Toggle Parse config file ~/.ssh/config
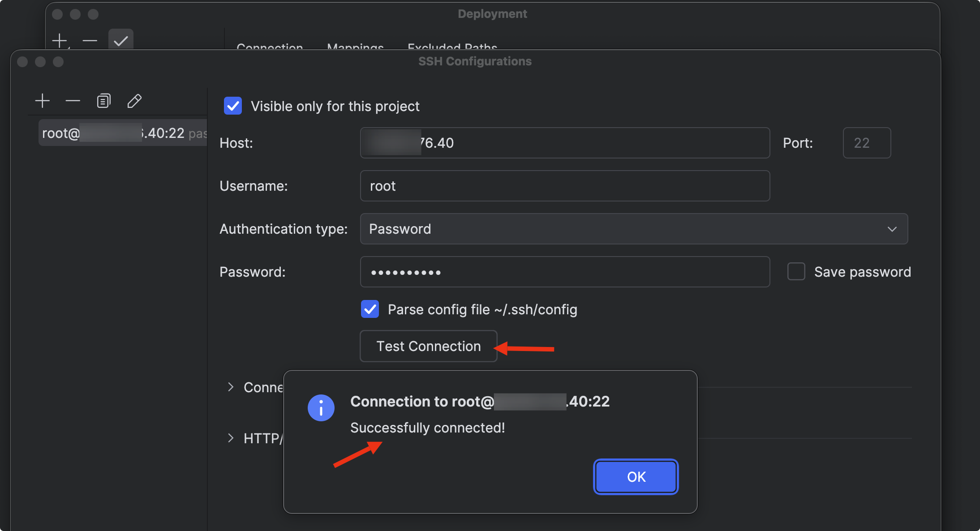Viewport: 980px width, 531px height. 370,309
